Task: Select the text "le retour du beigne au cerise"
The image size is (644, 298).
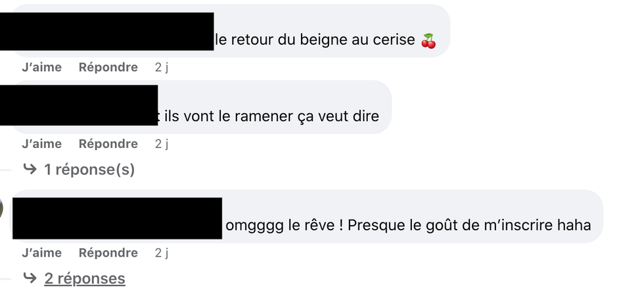Action: [x=315, y=40]
